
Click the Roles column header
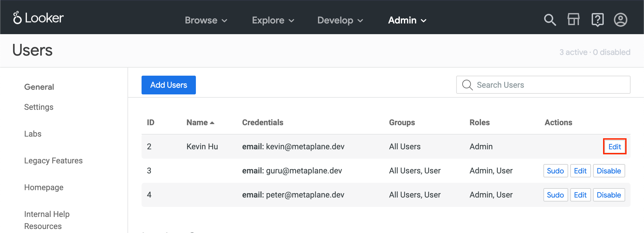[480, 123]
